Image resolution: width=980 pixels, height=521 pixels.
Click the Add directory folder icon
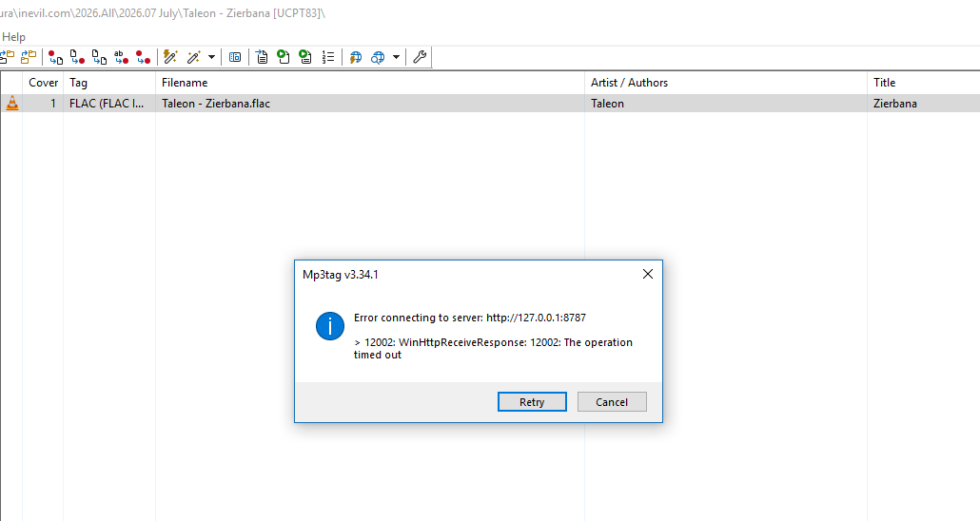click(x=29, y=57)
